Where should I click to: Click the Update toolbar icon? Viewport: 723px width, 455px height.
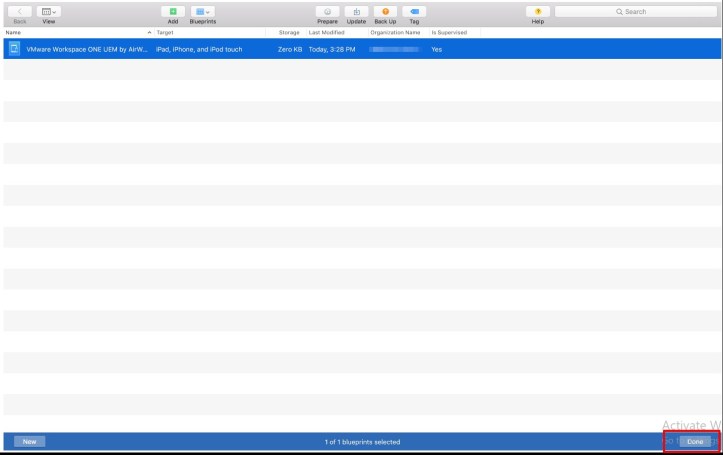coord(356,11)
